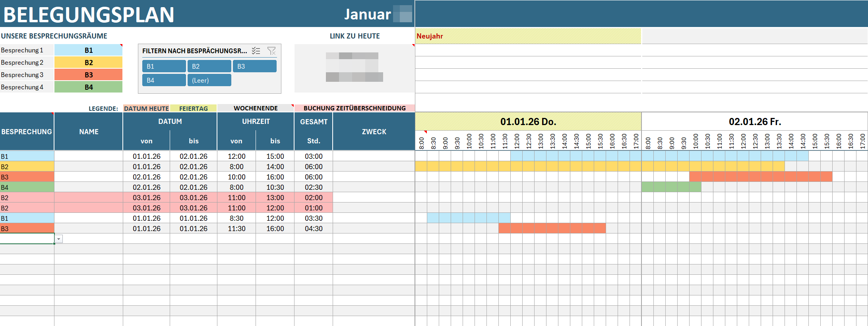The image size is (868, 326).
Task: Click the yellow B2 room color cell
Action: pyautogui.click(x=88, y=63)
